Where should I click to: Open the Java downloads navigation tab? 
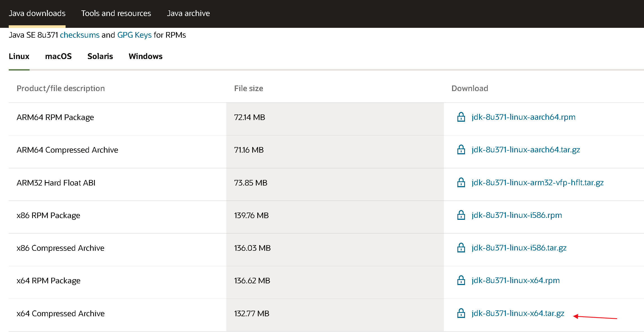click(37, 13)
